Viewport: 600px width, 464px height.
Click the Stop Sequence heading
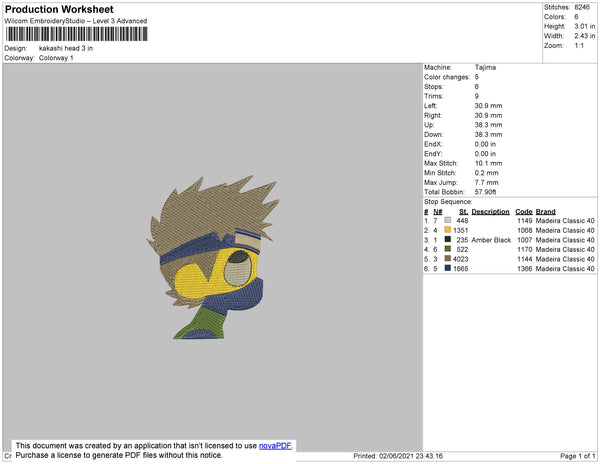click(x=448, y=202)
